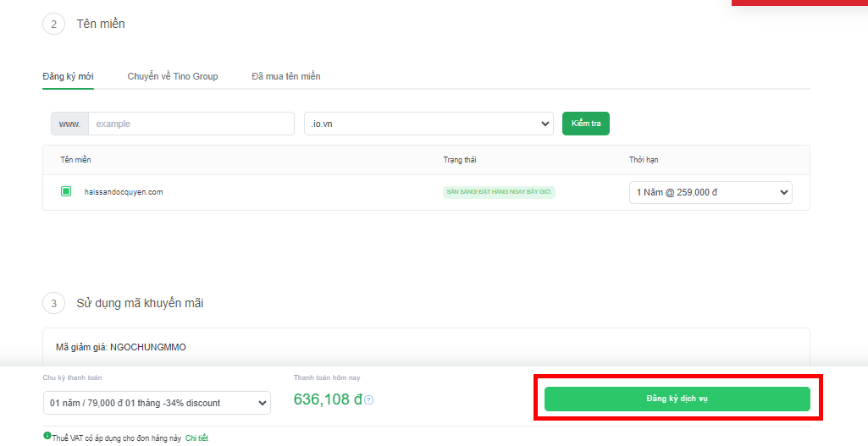Focus the domain name input with example placeholder

[x=191, y=124]
